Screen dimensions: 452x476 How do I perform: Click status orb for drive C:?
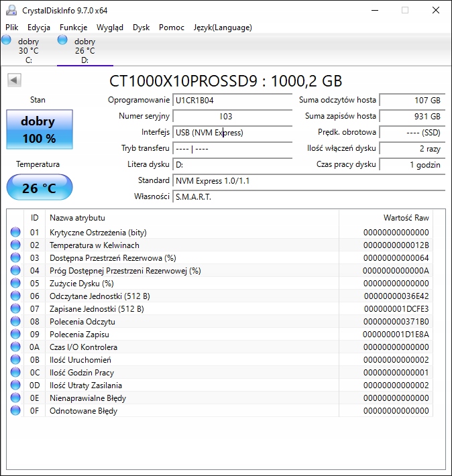[7, 40]
